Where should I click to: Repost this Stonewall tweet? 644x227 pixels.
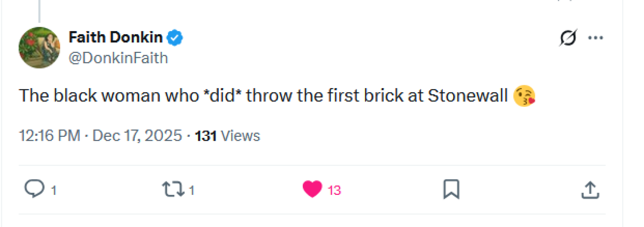coord(173,189)
